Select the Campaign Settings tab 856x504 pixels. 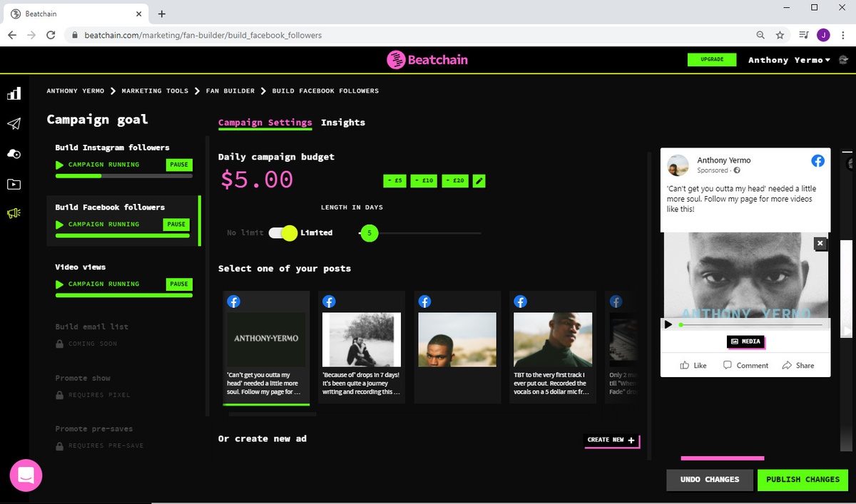[x=265, y=123]
